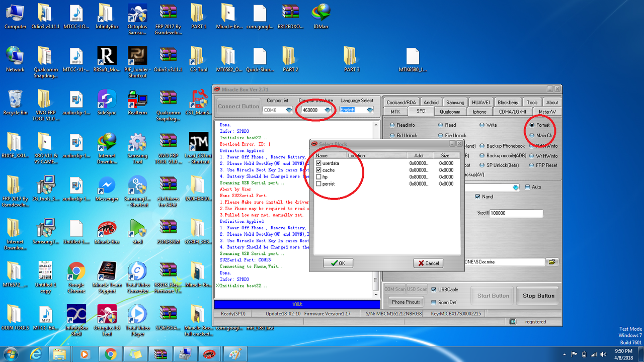
Task: Open Internet Explorer from the taskbar
Action: click(36, 353)
